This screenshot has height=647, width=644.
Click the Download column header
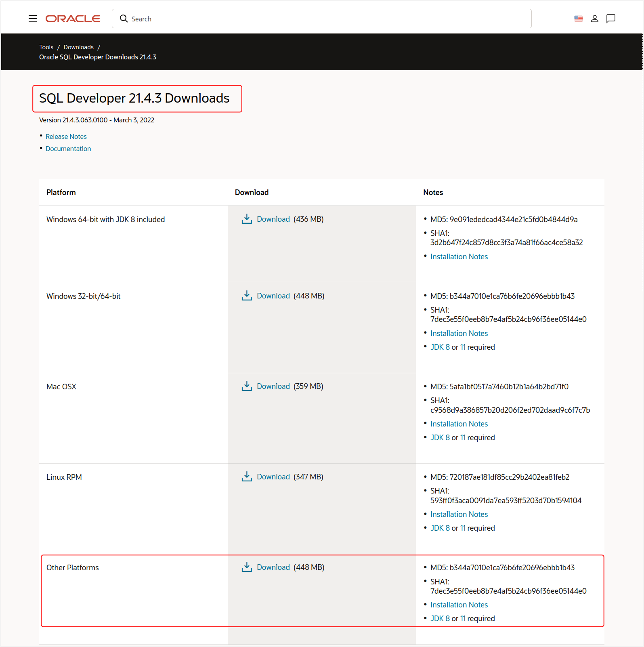pos(252,192)
